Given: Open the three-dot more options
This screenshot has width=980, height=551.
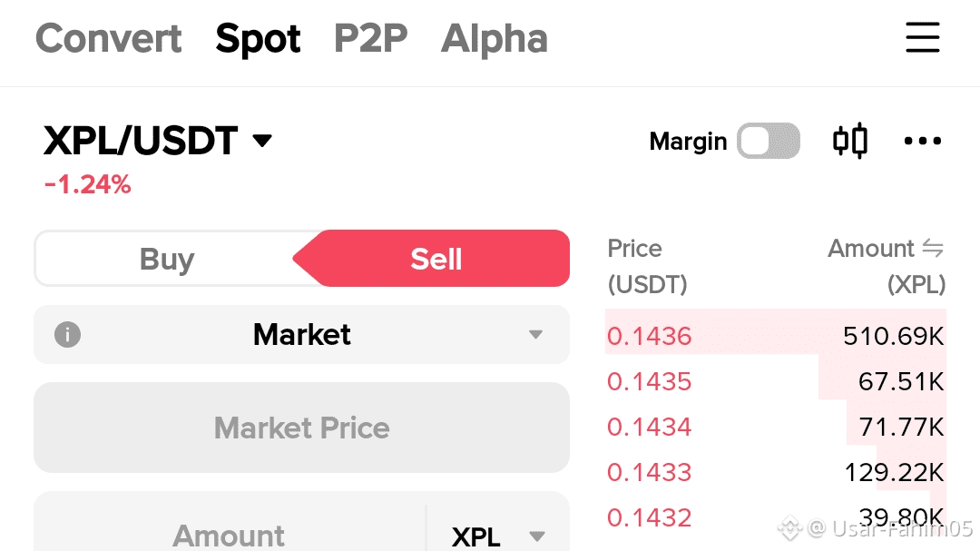Looking at the screenshot, I should [x=923, y=142].
